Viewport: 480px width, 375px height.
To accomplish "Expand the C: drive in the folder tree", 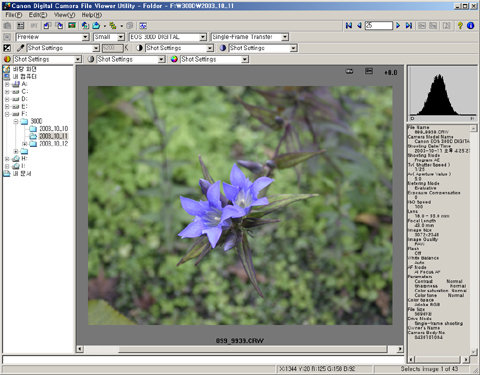I will tap(7, 92).
